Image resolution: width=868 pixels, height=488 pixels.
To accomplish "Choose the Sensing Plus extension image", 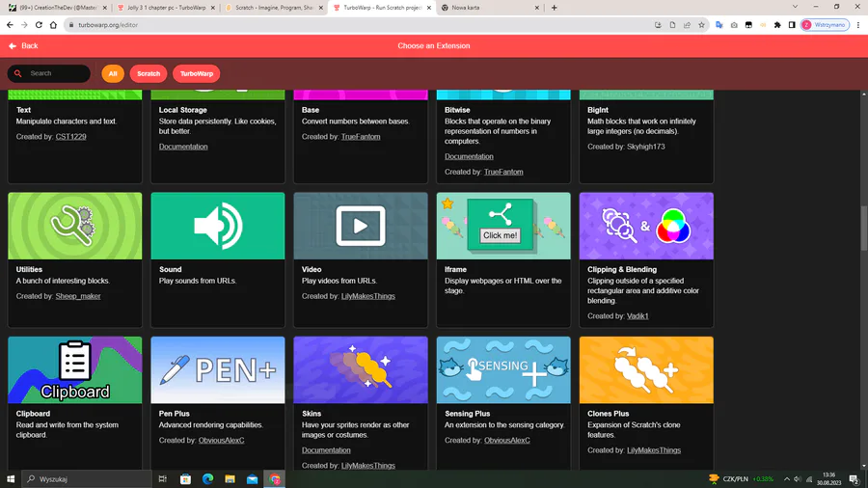I will pos(503,369).
